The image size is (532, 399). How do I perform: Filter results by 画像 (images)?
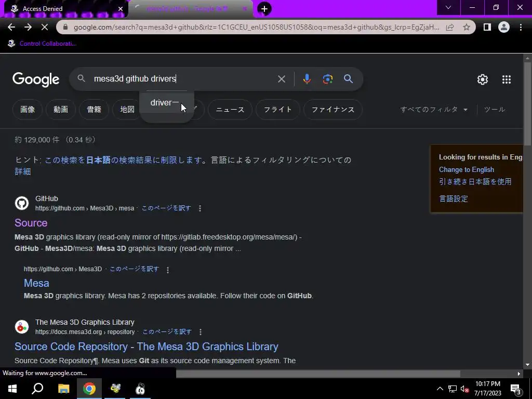click(x=28, y=110)
